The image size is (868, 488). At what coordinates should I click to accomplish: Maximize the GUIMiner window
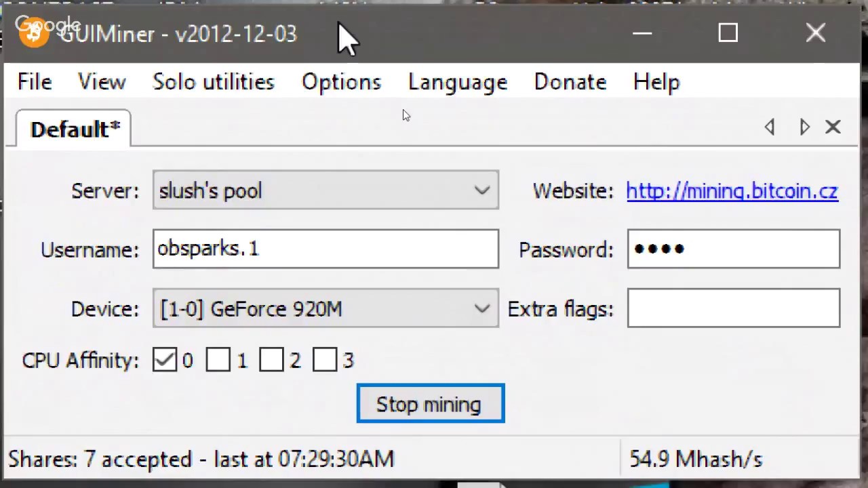click(x=728, y=33)
